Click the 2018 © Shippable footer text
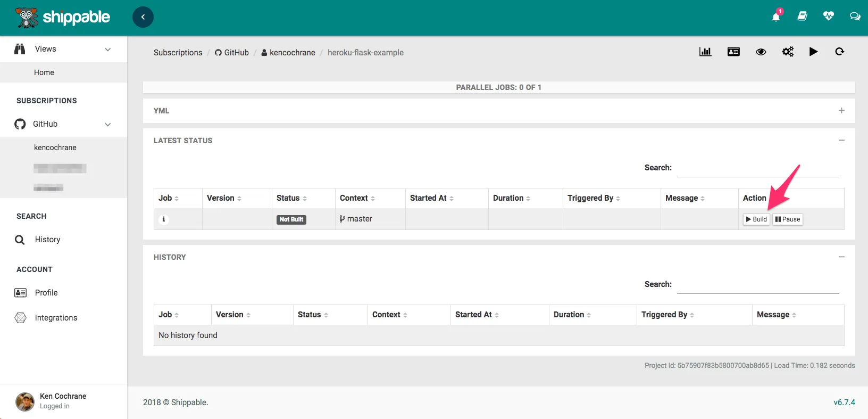 tap(176, 402)
